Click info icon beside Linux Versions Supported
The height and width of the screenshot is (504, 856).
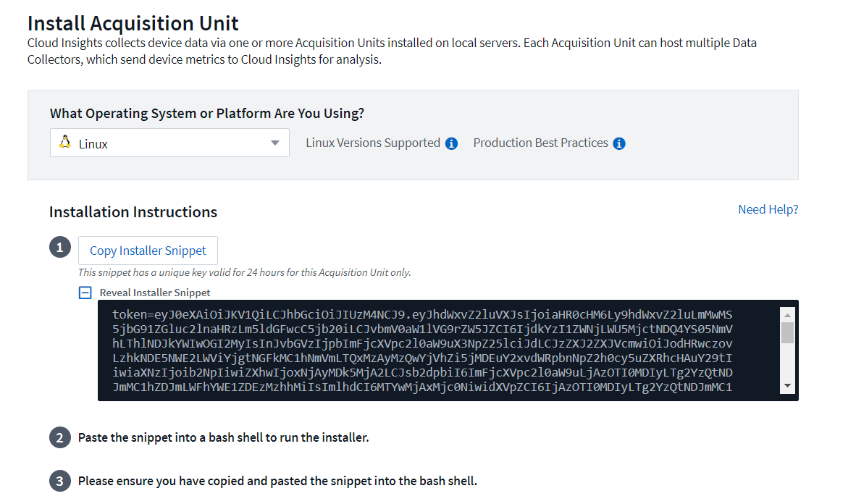point(451,143)
